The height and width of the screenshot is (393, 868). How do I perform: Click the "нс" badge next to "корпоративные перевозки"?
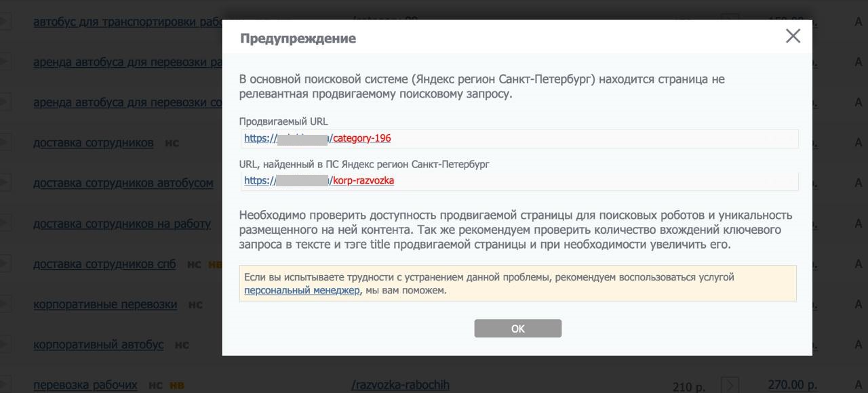[x=195, y=304]
